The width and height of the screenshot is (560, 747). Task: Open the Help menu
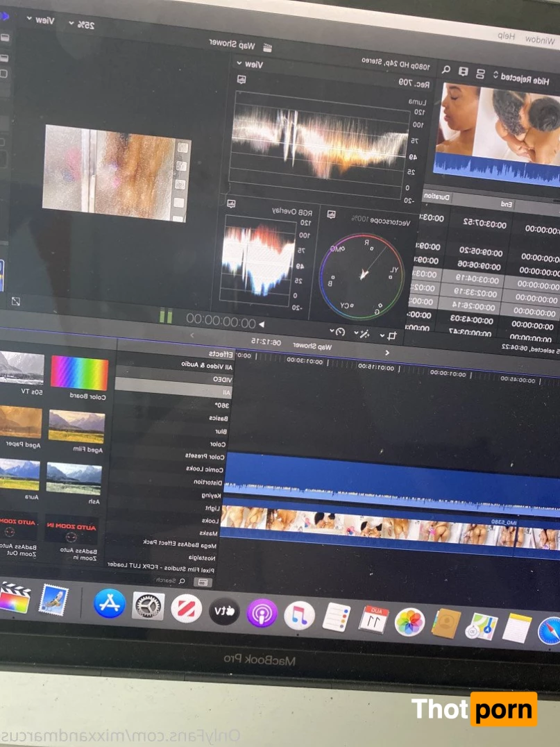[506, 35]
